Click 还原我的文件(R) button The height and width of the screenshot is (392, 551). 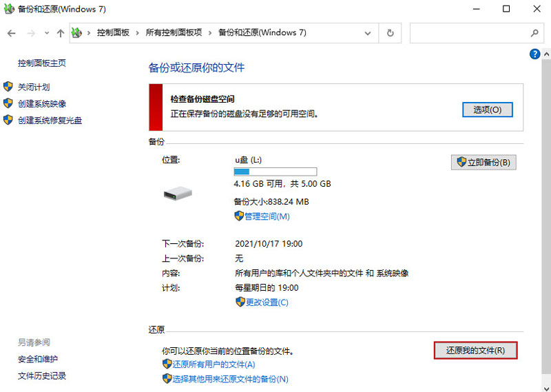click(475, 350)
